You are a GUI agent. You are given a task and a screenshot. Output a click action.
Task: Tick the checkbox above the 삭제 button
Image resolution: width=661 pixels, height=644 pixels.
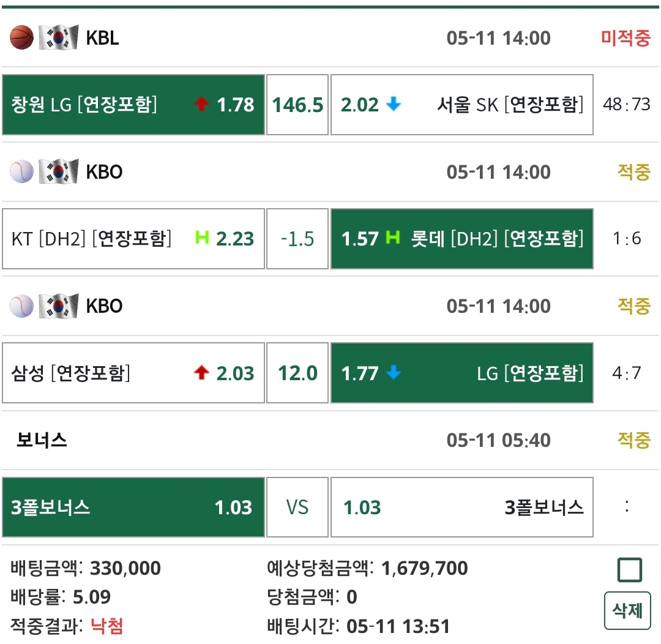click(x=629, y=570)
